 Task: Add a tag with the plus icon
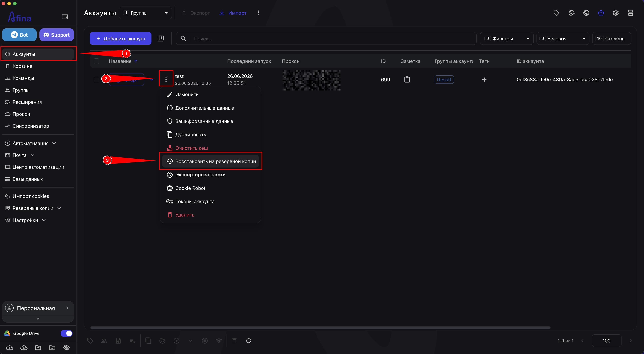[484, 79]
